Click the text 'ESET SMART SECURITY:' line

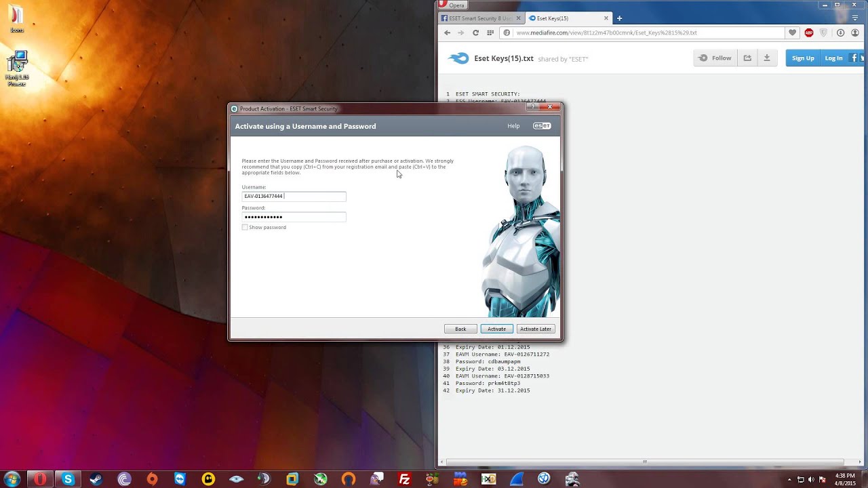[488, 94]
